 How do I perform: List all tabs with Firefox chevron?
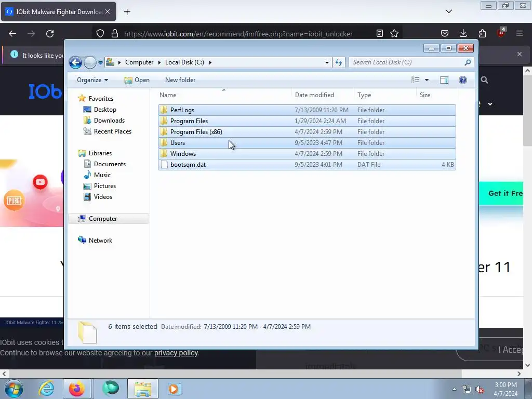click(x=448, y=11)
